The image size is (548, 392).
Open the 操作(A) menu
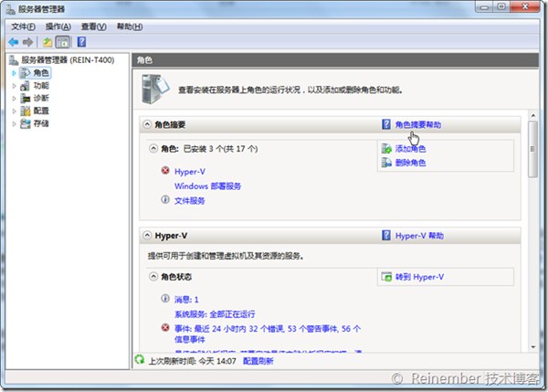58,26
